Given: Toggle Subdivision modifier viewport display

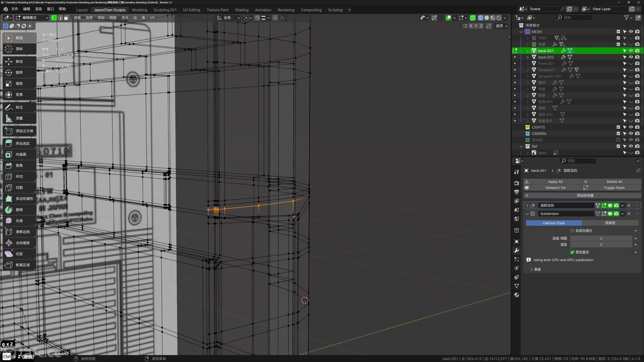Looking at the screenshot, I should pos(610,214).
